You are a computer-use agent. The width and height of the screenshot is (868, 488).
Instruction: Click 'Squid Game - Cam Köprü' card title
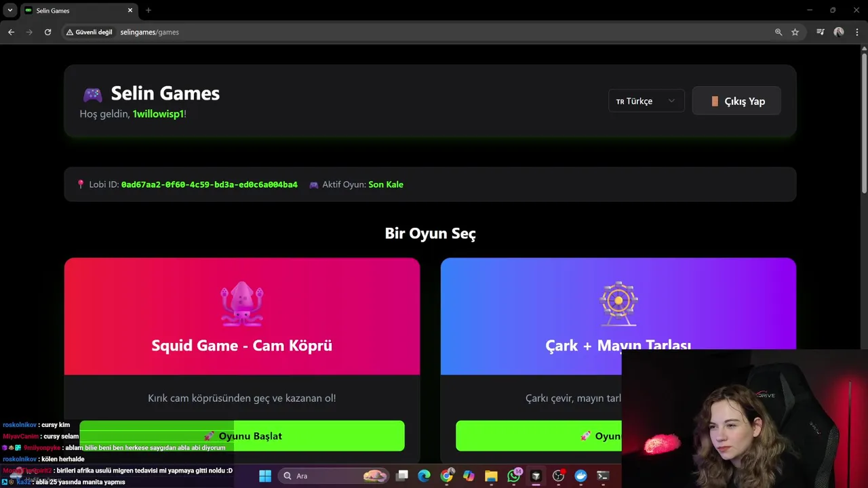point(242,346)
